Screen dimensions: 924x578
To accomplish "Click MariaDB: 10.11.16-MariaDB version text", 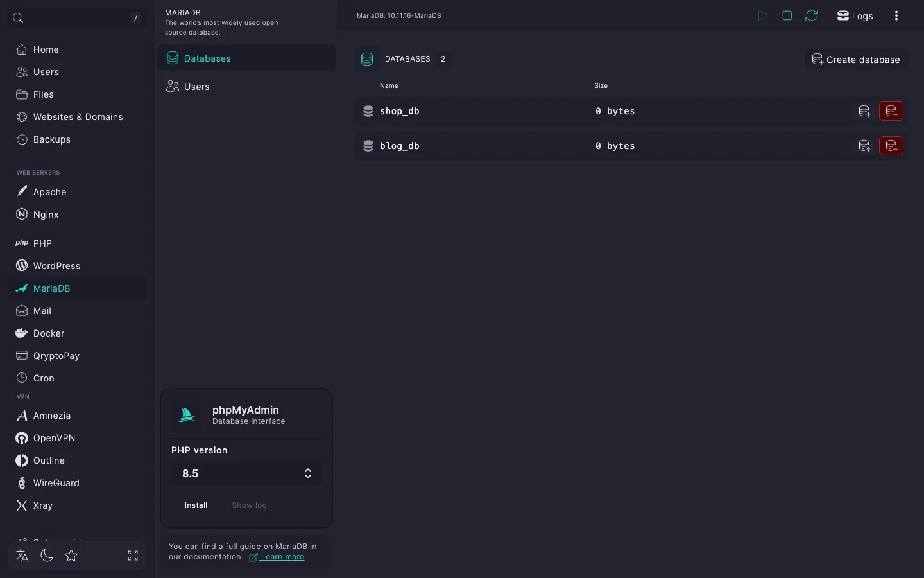I will point(399,15).
